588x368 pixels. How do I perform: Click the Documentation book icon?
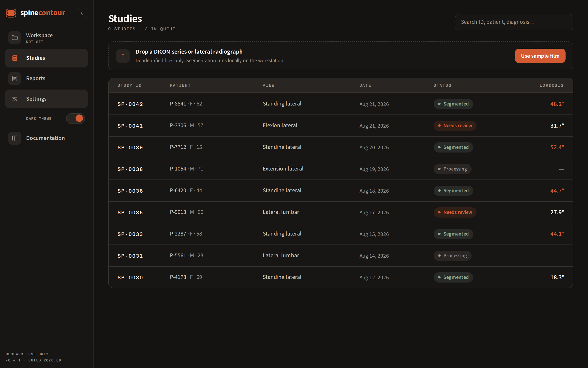pos(14,138)
